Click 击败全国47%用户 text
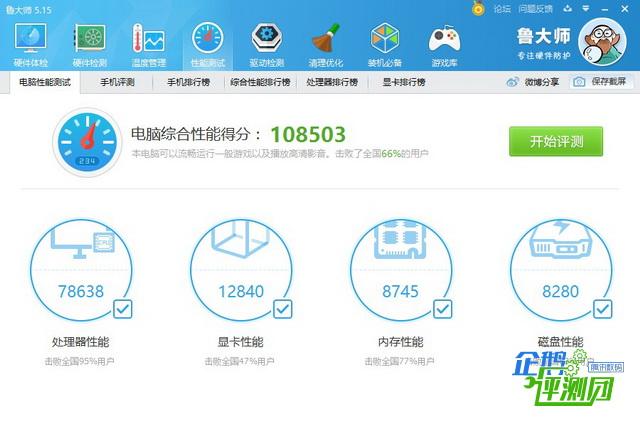This screenshot has height=427, width=640. click(x=240, y=361)
